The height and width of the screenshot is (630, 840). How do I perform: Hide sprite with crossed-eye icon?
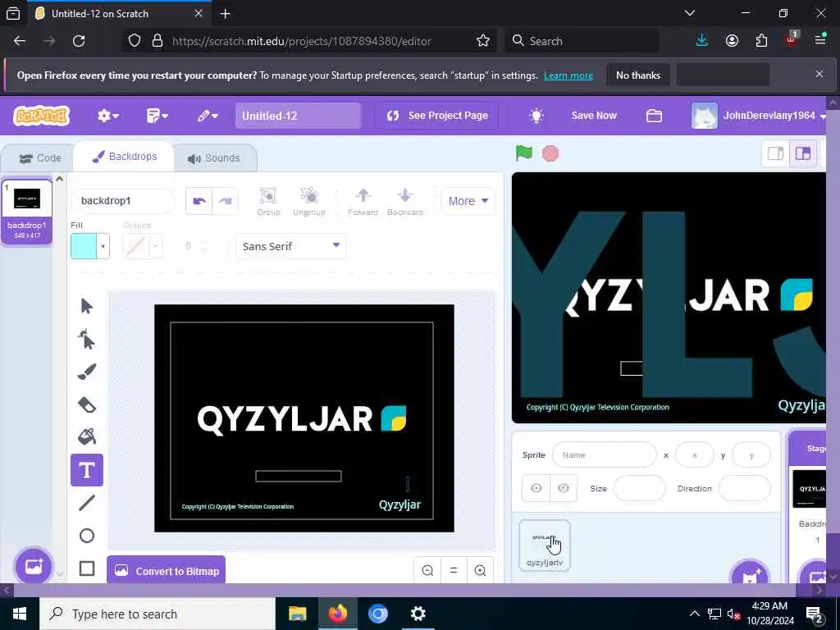[563, 488]
